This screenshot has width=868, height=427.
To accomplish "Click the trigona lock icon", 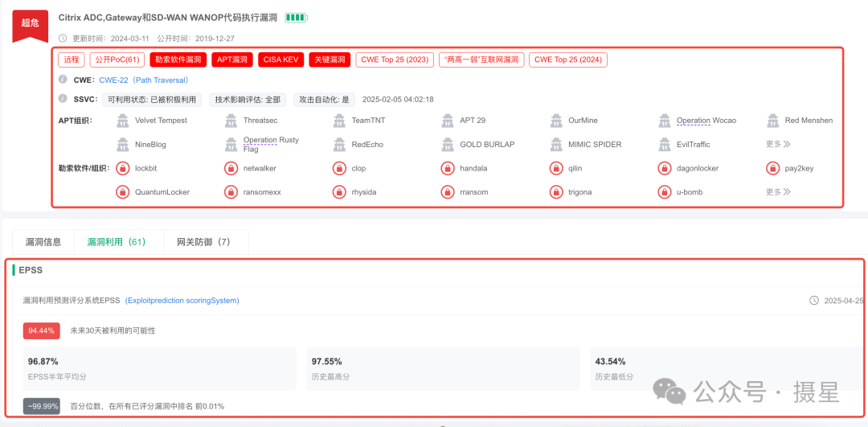I will pos(556,192).
